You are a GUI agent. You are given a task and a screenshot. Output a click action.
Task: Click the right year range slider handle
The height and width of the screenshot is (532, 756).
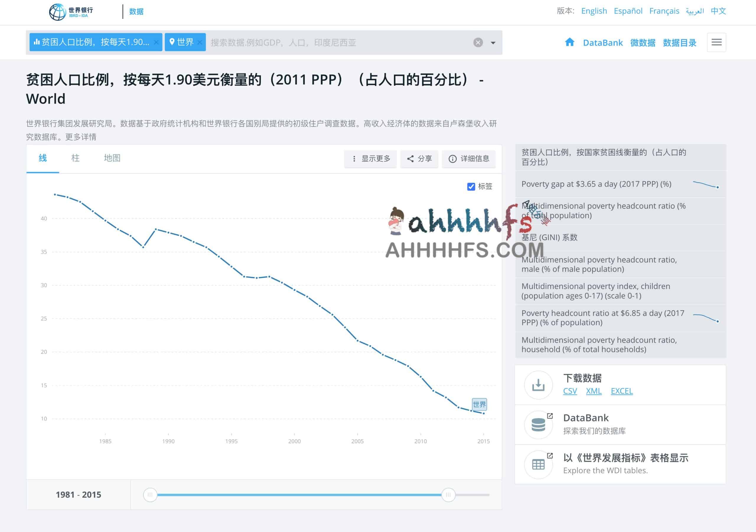(448, 495)
